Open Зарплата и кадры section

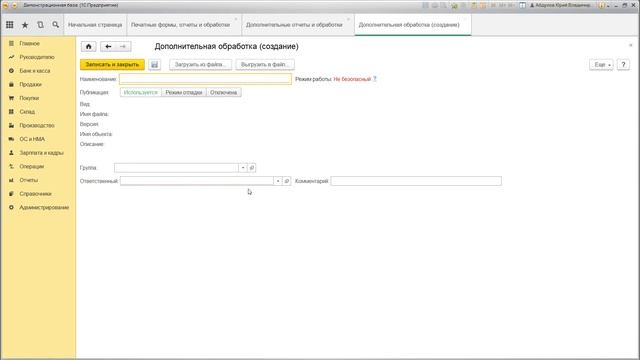(x=41, y=153)
